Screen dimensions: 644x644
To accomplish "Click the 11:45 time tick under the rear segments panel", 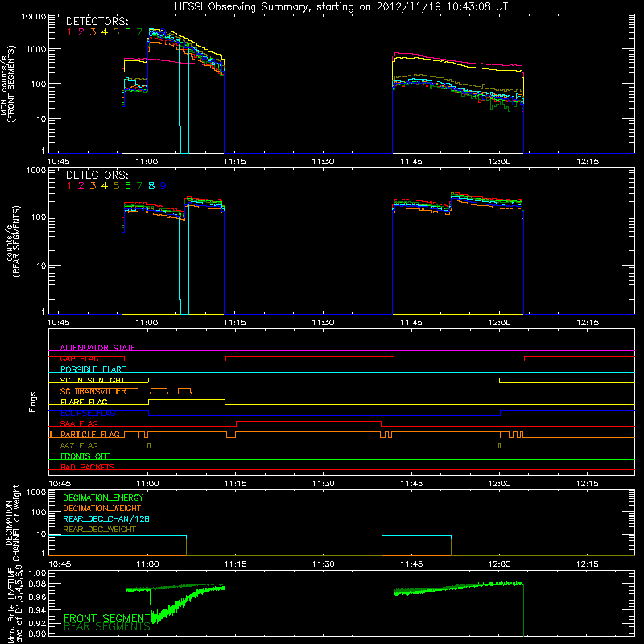I will tap(411, 323).
